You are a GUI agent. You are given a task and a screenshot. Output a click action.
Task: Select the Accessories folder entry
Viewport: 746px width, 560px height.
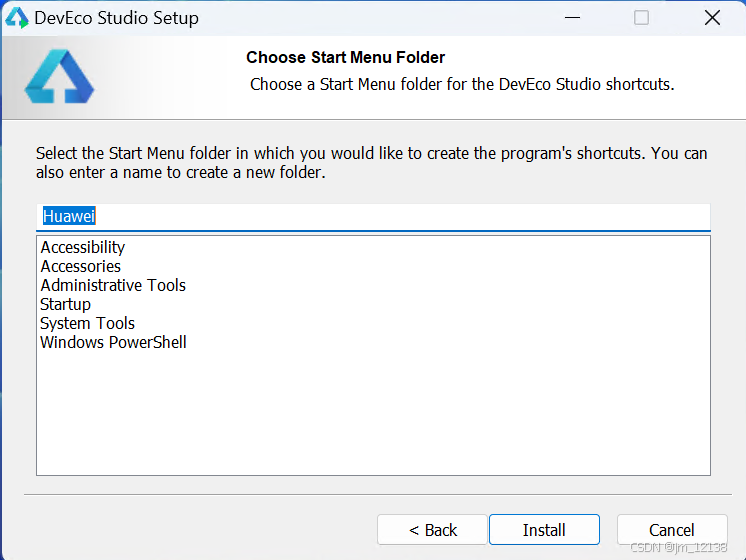click(x=80, y=266)
